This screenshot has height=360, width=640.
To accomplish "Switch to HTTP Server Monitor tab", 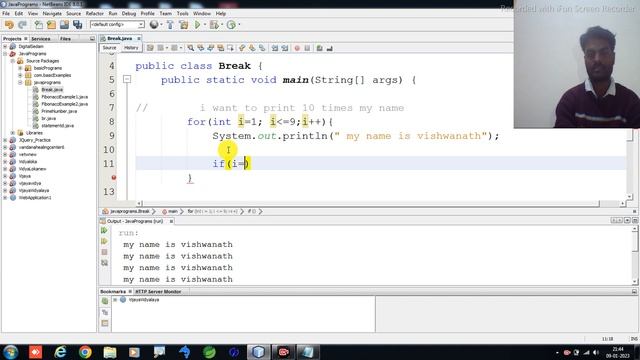I will click(158, 291).
